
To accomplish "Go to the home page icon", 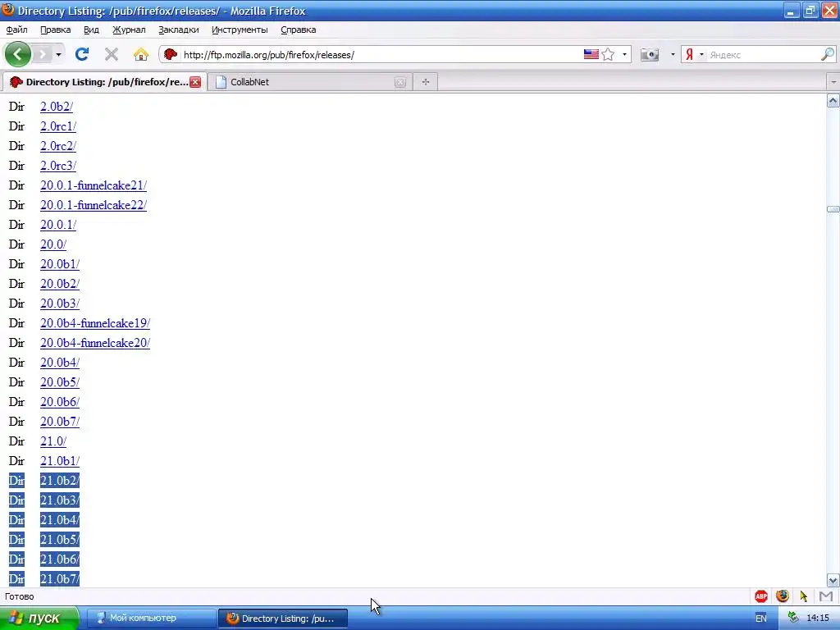I will pos(141,54).
